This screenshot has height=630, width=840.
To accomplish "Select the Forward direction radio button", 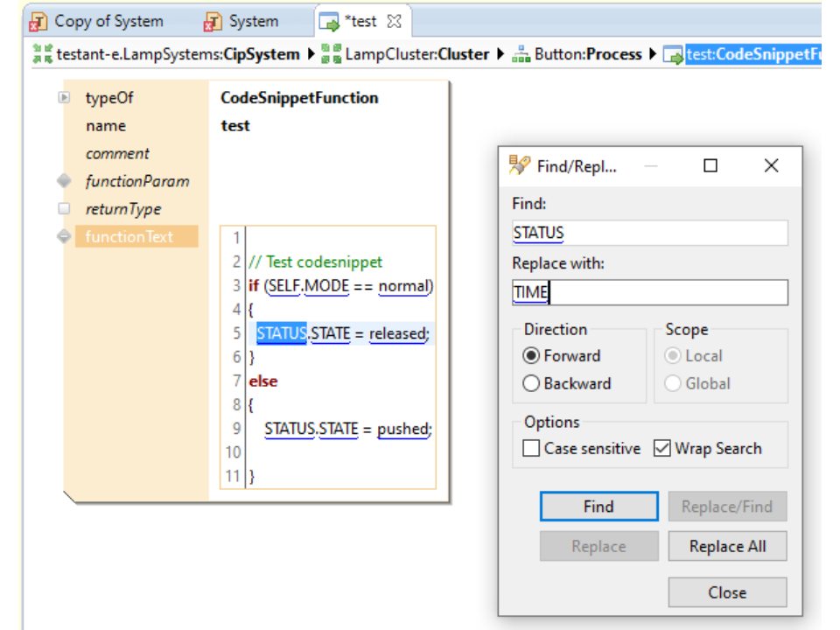I will click(531, 356).
